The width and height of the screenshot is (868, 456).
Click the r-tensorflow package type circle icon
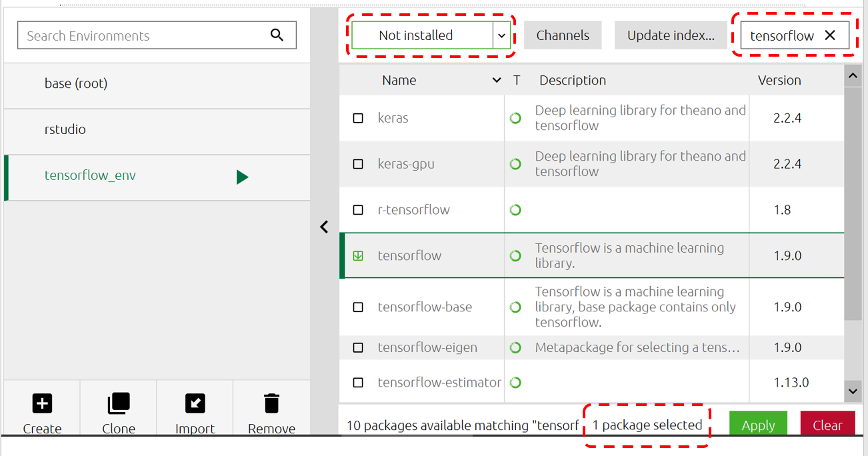pos(515,209)
